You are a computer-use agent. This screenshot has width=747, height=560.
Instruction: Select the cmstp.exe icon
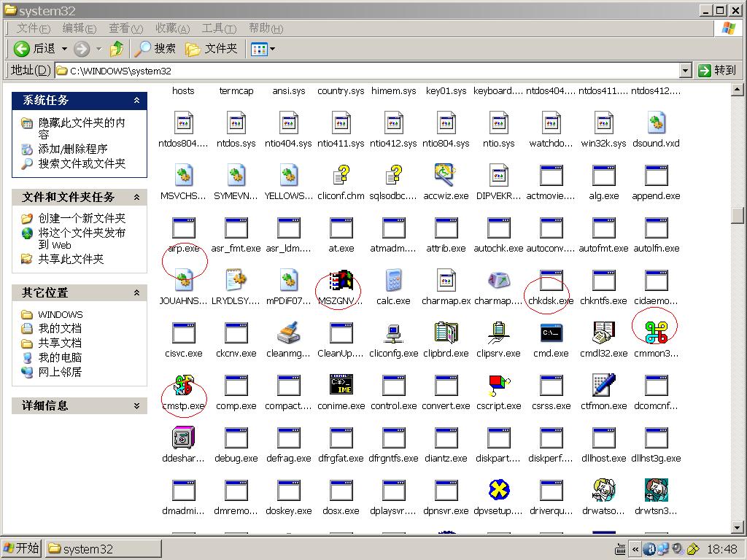183,385
